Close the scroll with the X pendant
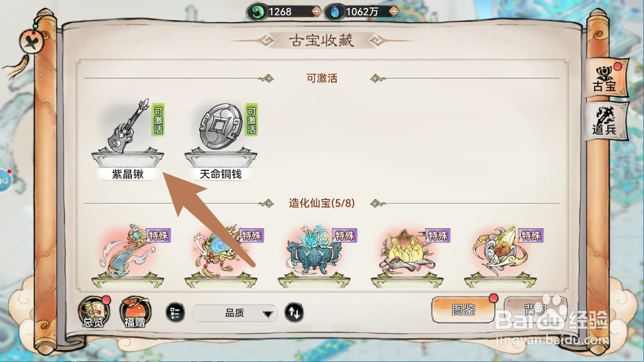 [x=32, y=42]
